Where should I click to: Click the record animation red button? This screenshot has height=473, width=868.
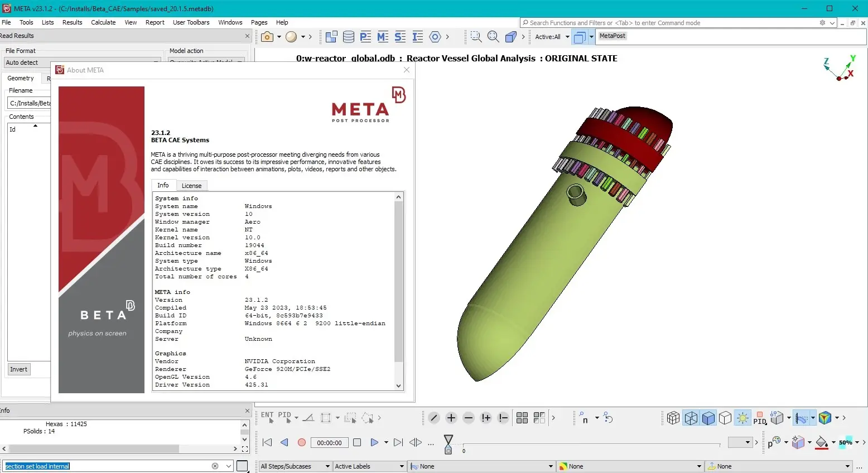[x=302, y=442]
